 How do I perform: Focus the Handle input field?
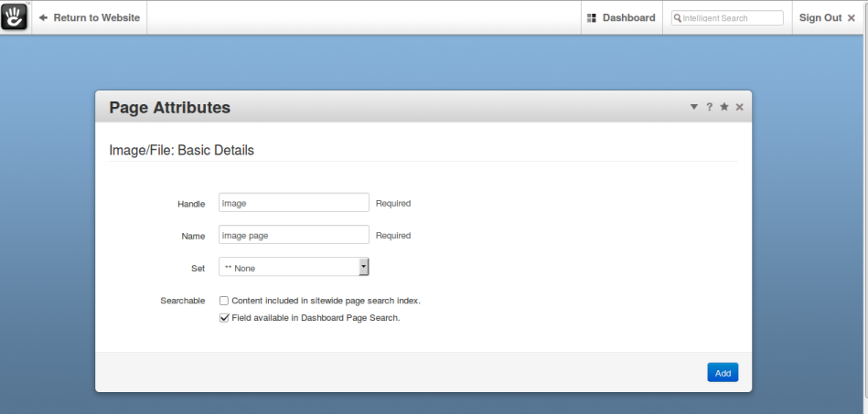(294, 203)
